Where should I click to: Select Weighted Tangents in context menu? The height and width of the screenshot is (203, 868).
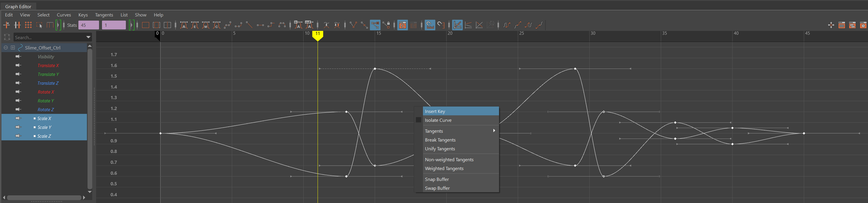pos(444,168)
